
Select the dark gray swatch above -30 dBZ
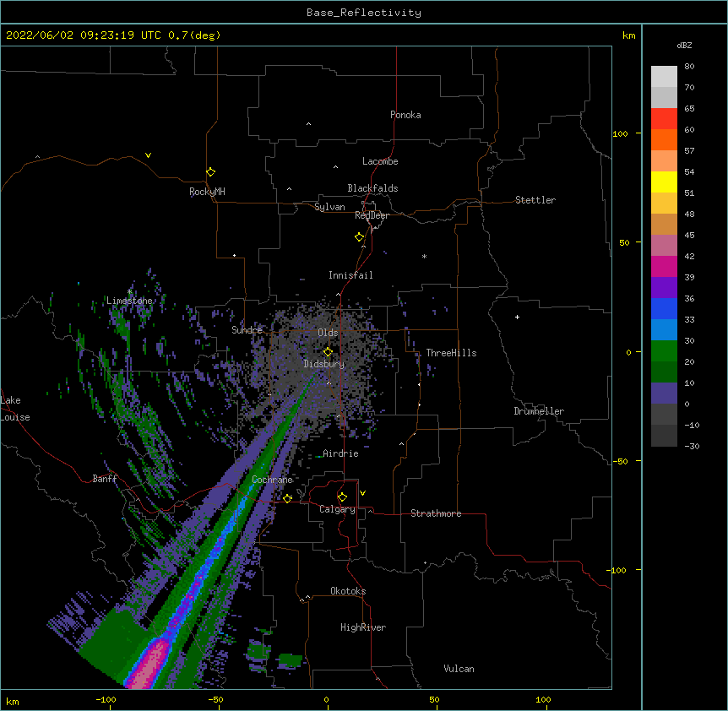click(664, 436)
